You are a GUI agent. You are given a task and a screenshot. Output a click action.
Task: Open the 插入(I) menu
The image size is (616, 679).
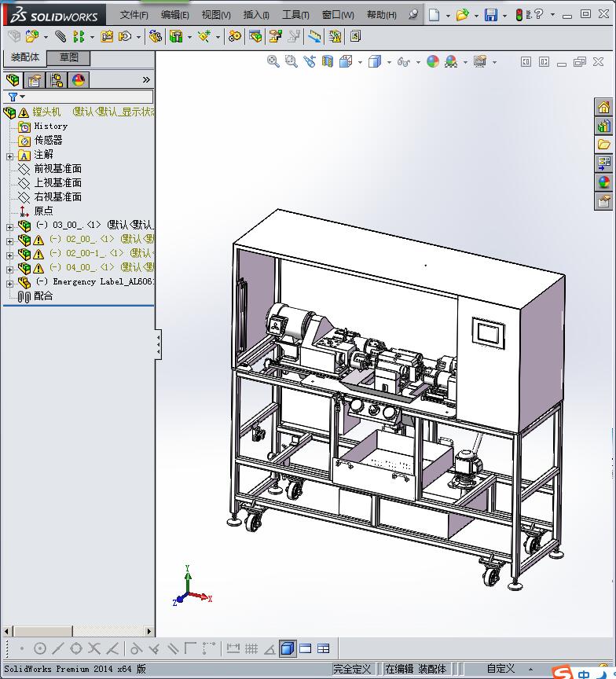pos(256,15)
